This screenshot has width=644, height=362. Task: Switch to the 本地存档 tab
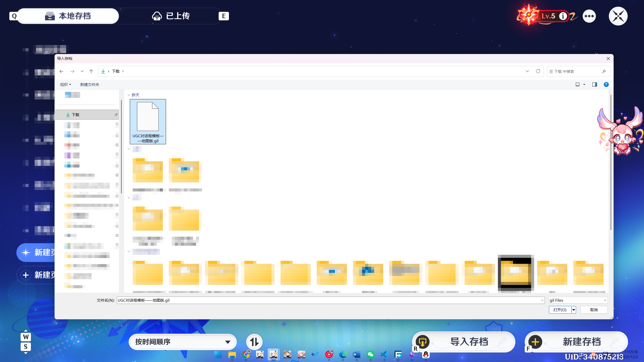pyautogui.click(x=68, y=16)
